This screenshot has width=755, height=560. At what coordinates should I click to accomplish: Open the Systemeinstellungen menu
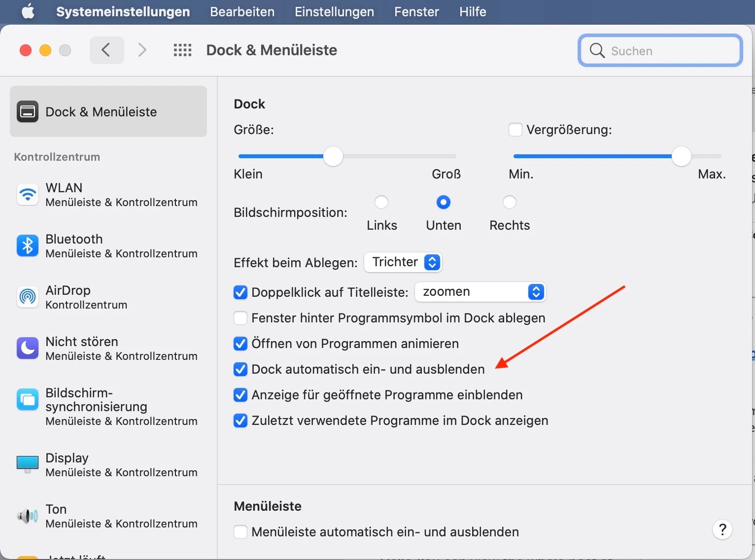[x=123, y=11]
